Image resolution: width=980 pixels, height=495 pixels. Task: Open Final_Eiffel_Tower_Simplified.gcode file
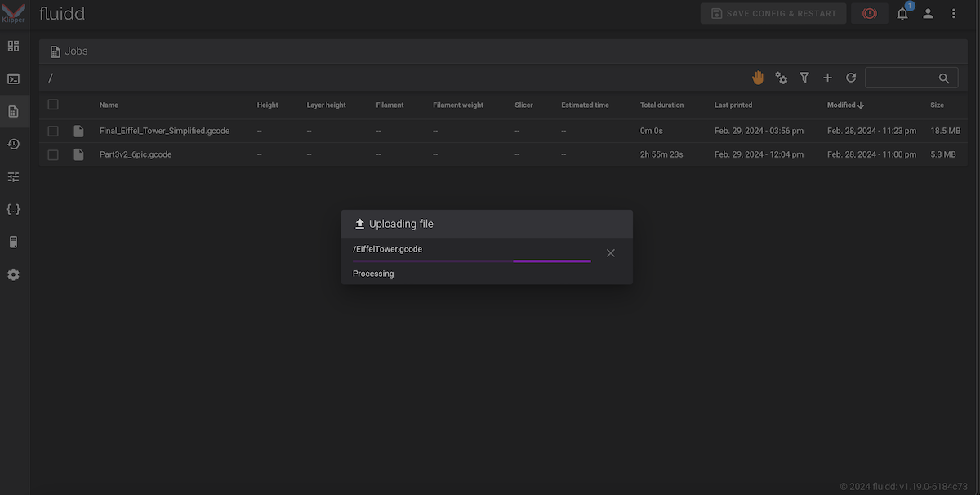(164, 131)
